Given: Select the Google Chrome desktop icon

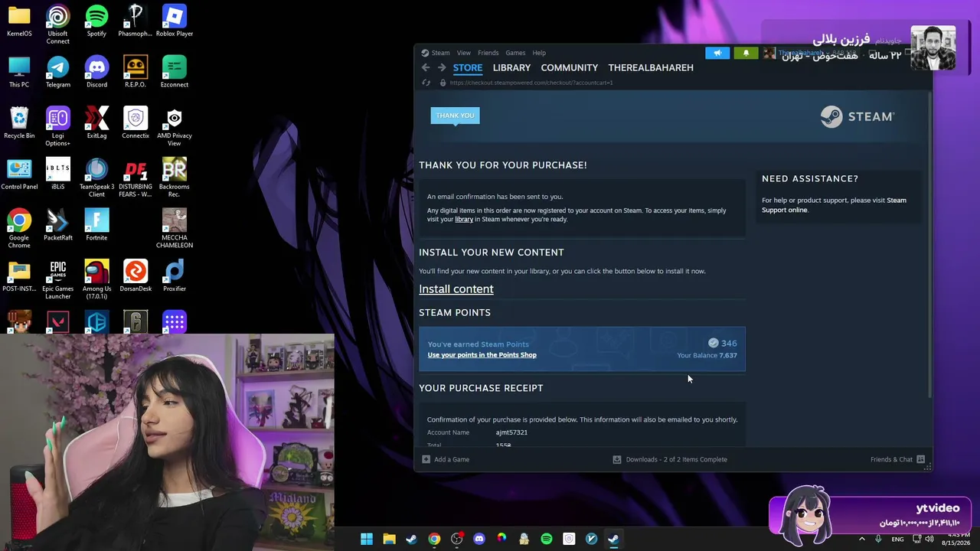Looking at the screenshot, I should 19,228.
